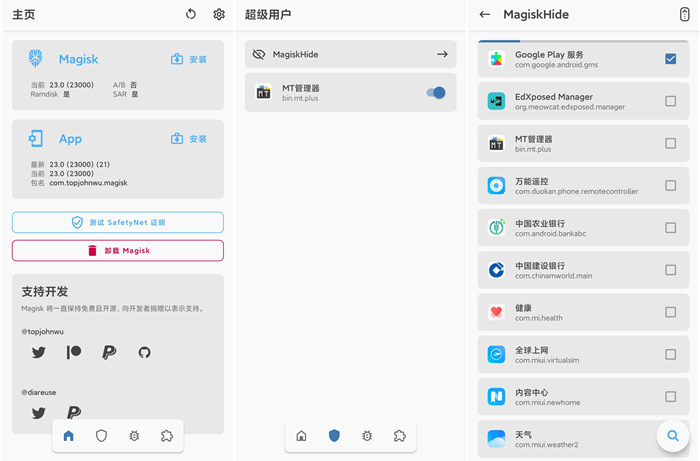
Task: Tap the Magisk logo icon
Action: tap(36, 58)
